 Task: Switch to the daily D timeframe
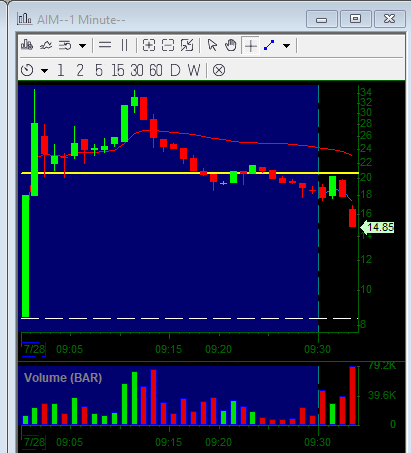coord(175,70)
